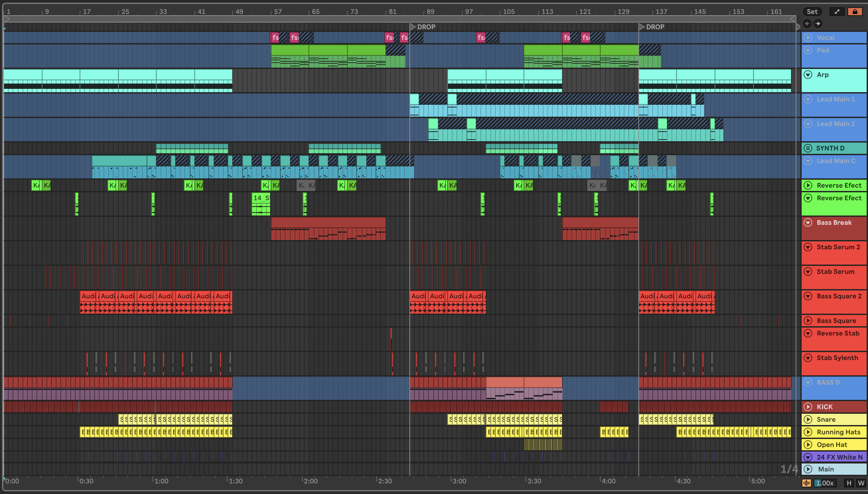Expand the SYNTH D group track
The width and height of the screenshot is (868, 494).
click(x=808, y=148)
